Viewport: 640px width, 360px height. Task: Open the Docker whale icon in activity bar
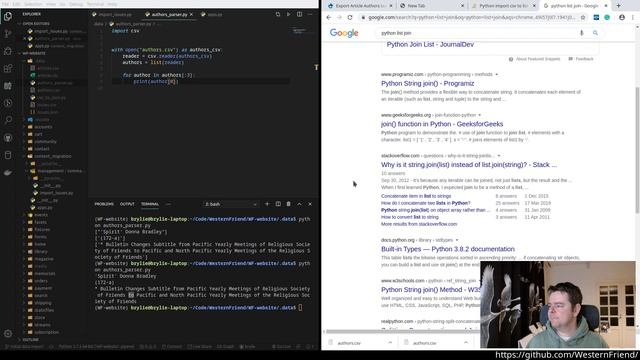[8, 173]
